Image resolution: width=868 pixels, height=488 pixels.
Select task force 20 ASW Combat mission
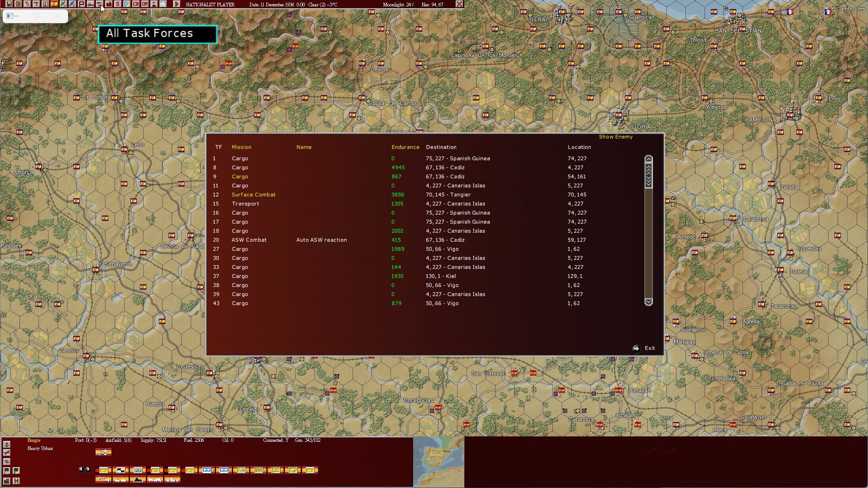coord(249,240)
